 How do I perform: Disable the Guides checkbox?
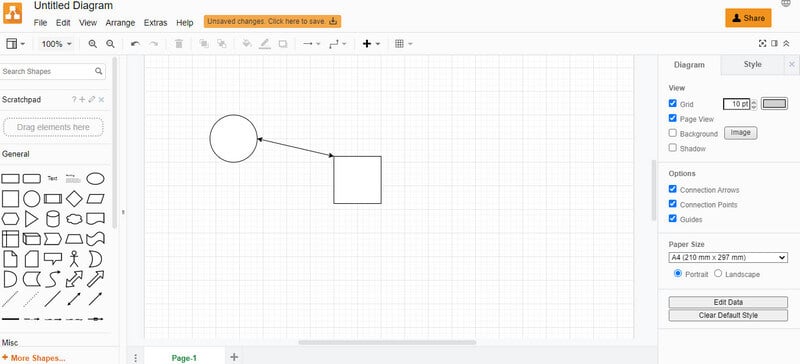click(672, 219)
